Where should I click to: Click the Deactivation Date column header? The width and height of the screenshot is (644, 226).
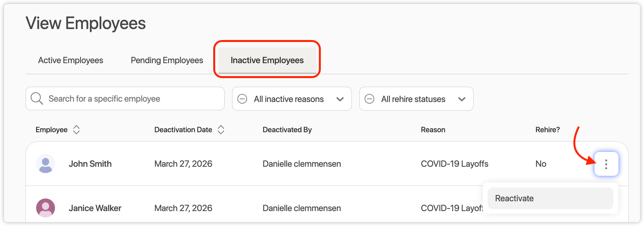[x=183, y=130]
